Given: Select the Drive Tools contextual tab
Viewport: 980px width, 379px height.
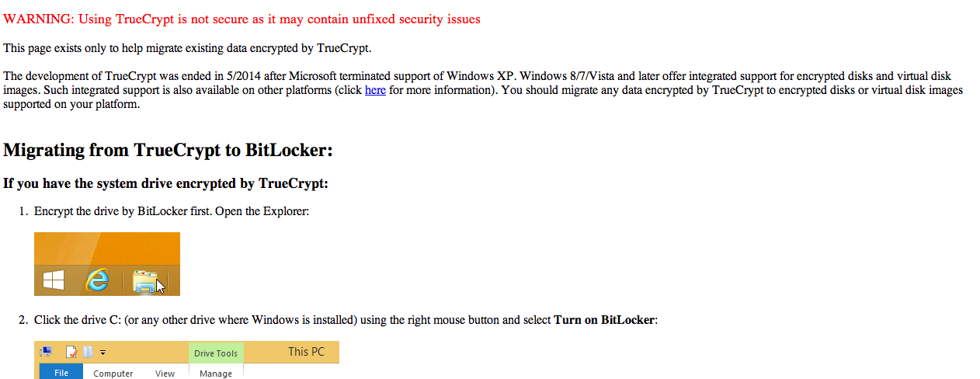Looking at the screenshot, I should (x=216, y=353).
